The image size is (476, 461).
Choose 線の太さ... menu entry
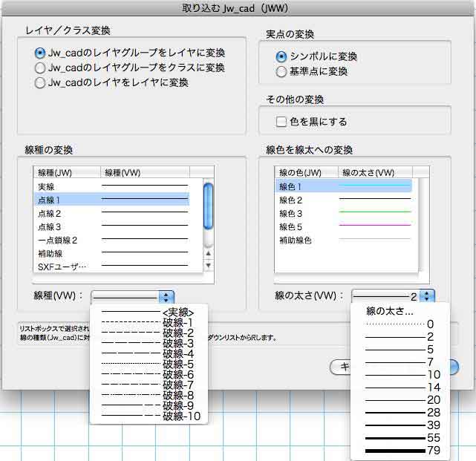[390, 312]
